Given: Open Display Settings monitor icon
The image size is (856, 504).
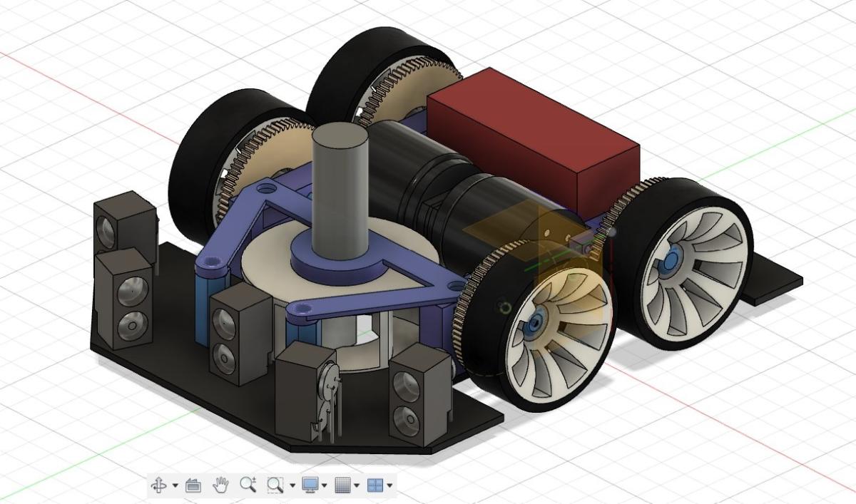Looking at the screenshot, I should tap(310, 485).
